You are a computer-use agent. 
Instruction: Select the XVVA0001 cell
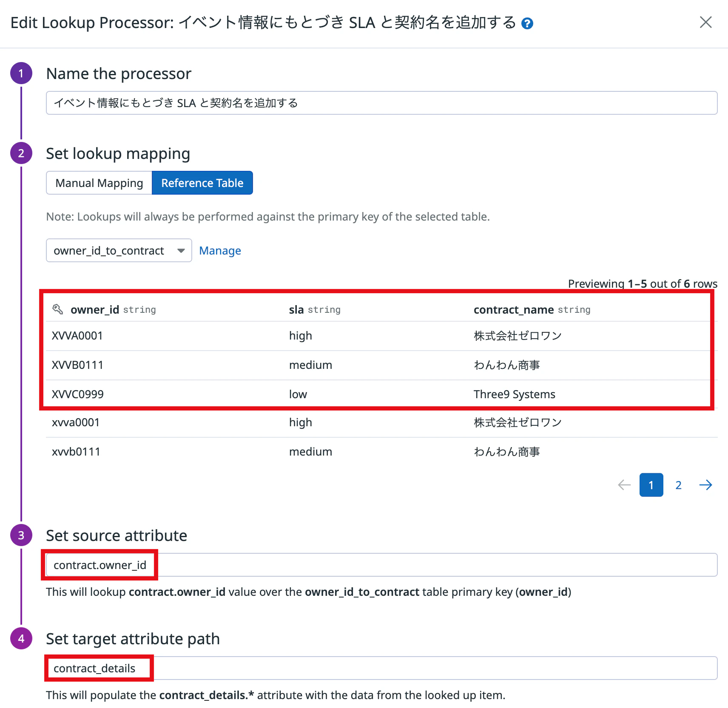pyautogui.click(x=77, y=336)
